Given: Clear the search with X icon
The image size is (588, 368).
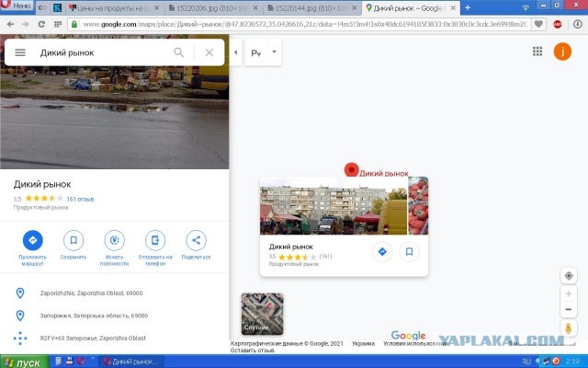Looking at the screenshot, I should [209, 52].
